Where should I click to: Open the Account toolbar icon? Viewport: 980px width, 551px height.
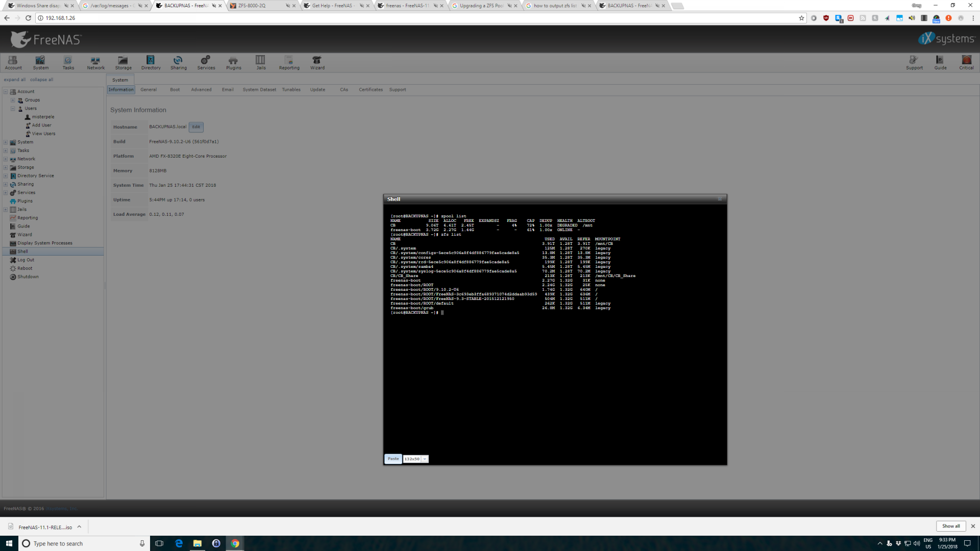click(x=13, y=63)
